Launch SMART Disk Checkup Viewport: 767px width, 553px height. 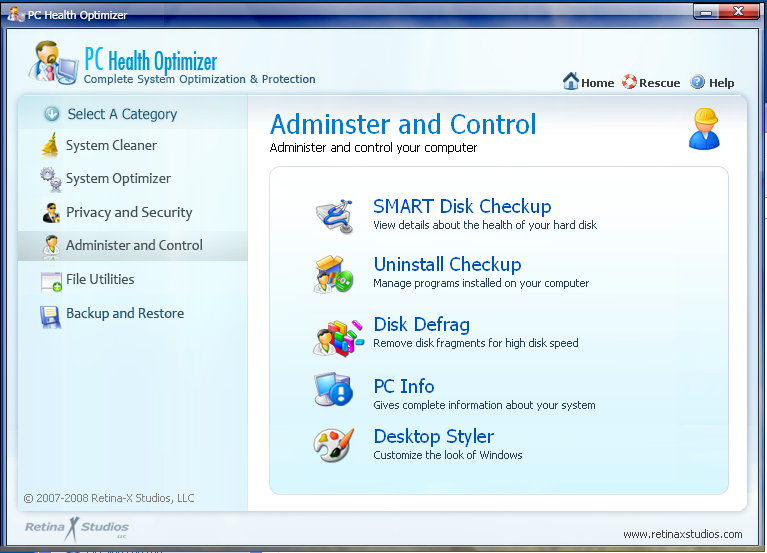(462, 206)
